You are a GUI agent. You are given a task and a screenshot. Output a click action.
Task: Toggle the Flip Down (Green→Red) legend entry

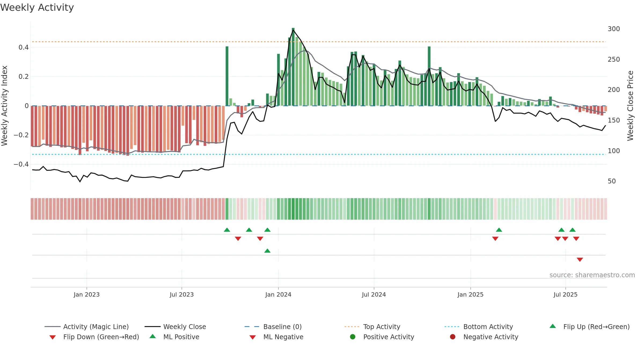[94, 337]
